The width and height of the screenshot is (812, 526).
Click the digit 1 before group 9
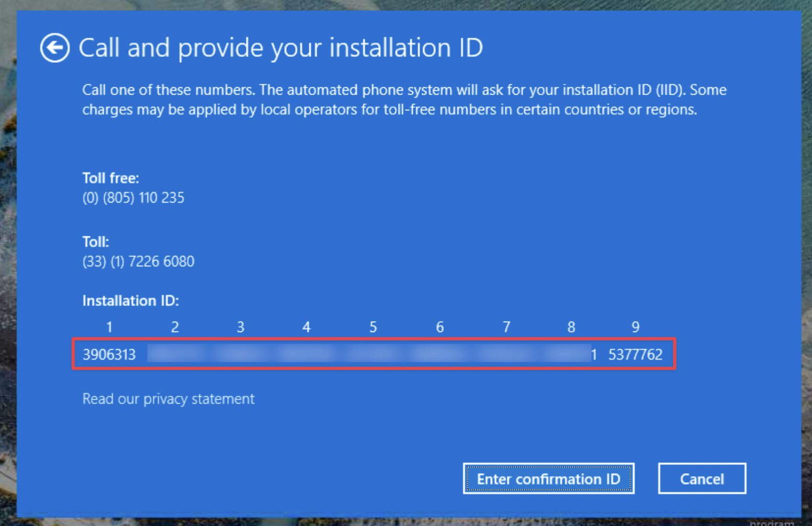click(594, 354)
